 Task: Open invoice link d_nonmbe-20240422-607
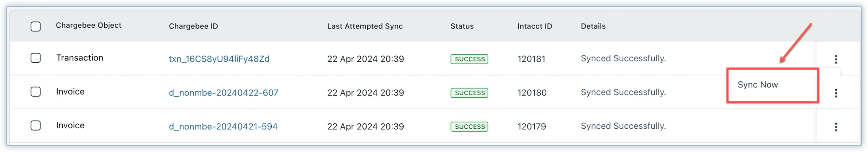pos(223,93)
